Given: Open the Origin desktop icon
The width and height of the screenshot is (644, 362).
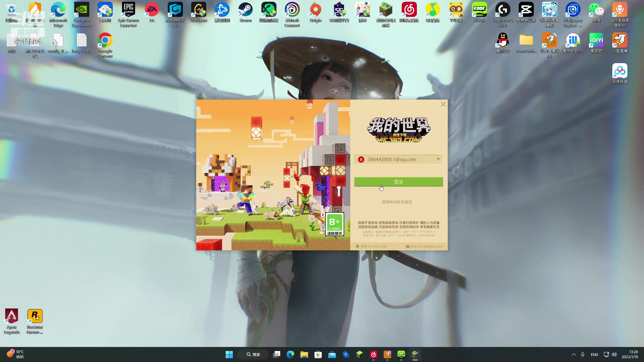Looking at the screenshot, I should click(x=316, y=13).
